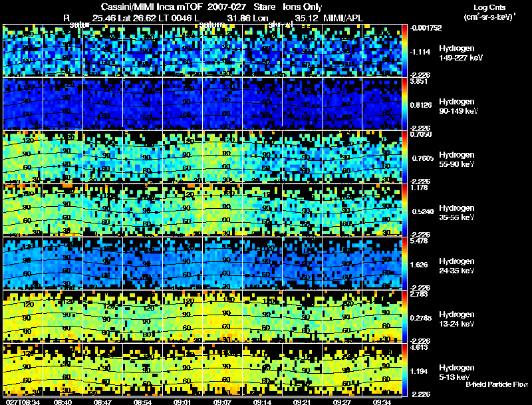Viewport: 532px width, 405px height.
Task: Click the 'Log Cnts' colorbar heading
Action: pyautogui.click(x=489, y=7)
